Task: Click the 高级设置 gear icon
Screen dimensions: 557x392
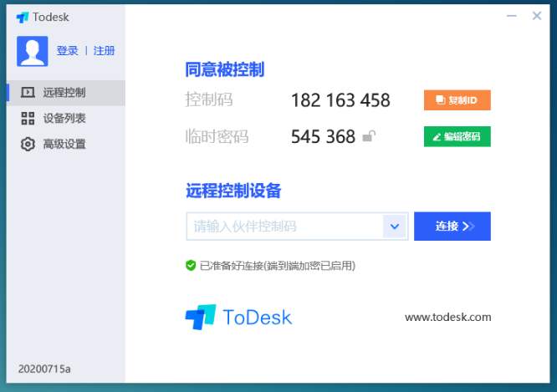Action: 28,144
